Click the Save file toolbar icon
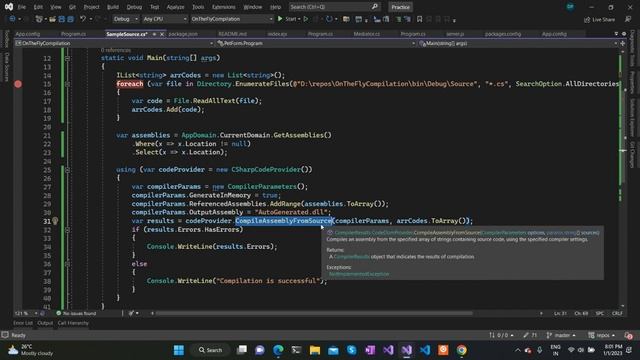 62,19
